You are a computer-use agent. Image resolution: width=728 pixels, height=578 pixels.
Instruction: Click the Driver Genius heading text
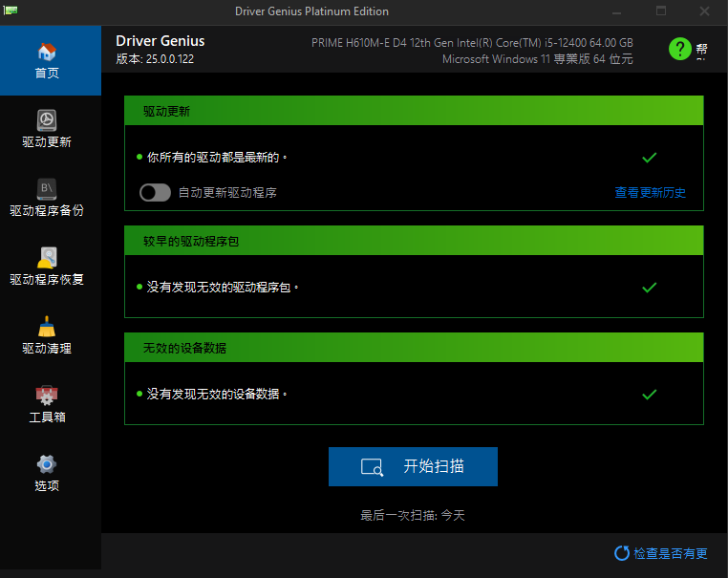click(161, 41)
